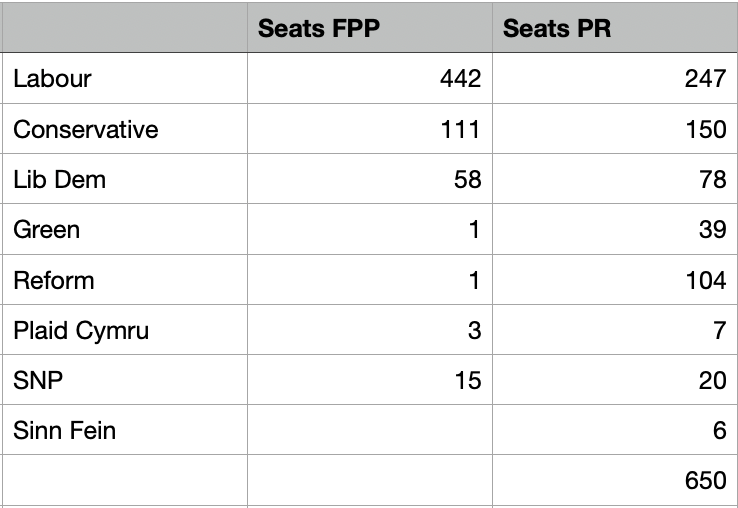Click the Reform row label

[x=125, y=280]
